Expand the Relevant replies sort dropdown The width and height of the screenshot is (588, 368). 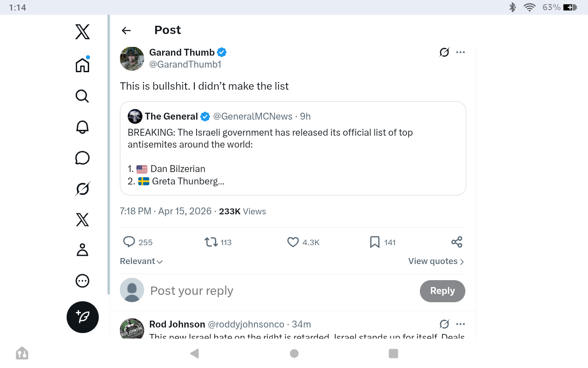141,261
